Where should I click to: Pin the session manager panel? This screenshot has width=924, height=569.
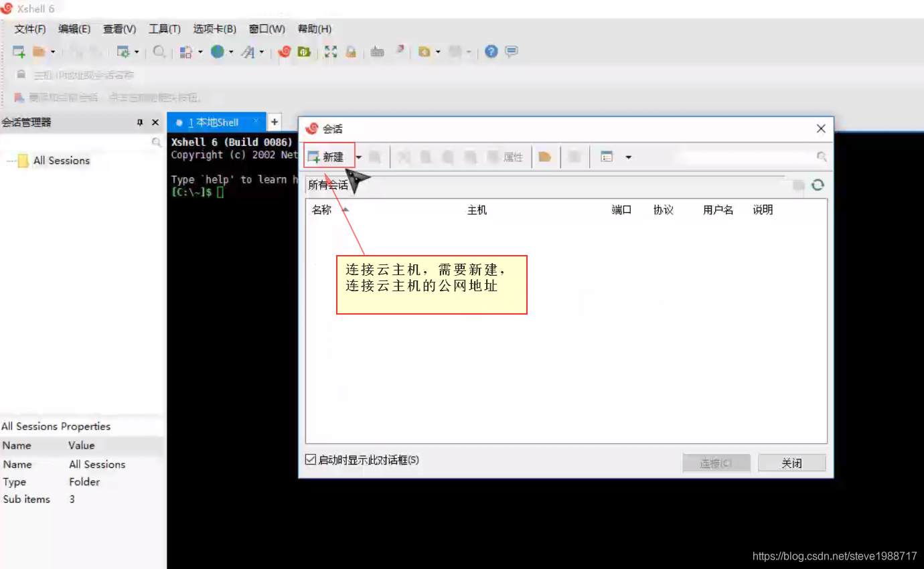140,123
